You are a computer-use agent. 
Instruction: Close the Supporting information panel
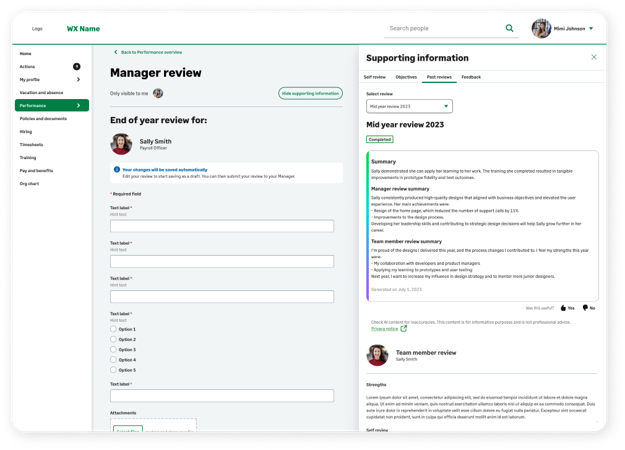pyautogui.click(x=594, y=57)
